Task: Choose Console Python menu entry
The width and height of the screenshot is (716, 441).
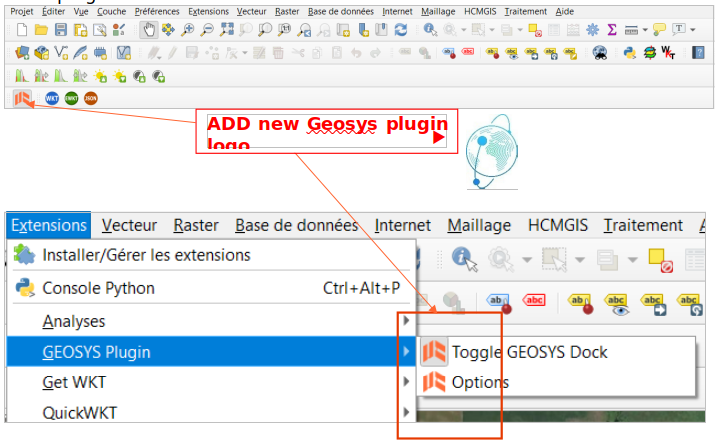Action: click(x=211, y=288)
